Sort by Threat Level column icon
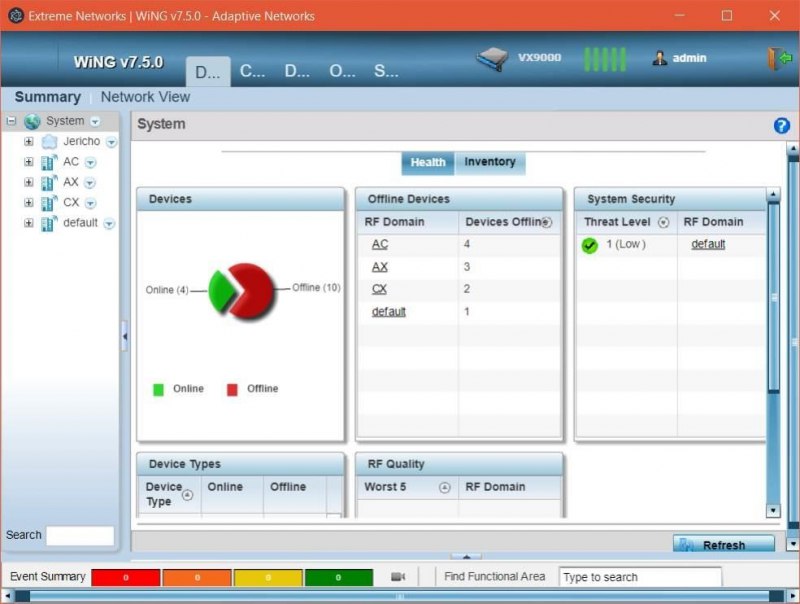Screen dimensions: 800x604 point(663,222)
